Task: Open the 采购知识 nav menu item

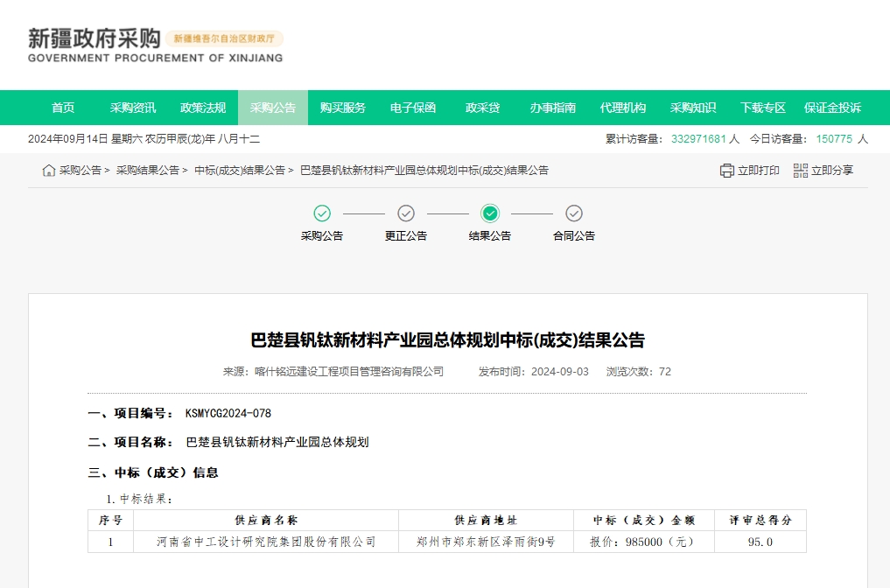Action: click(x=692, y=108)
